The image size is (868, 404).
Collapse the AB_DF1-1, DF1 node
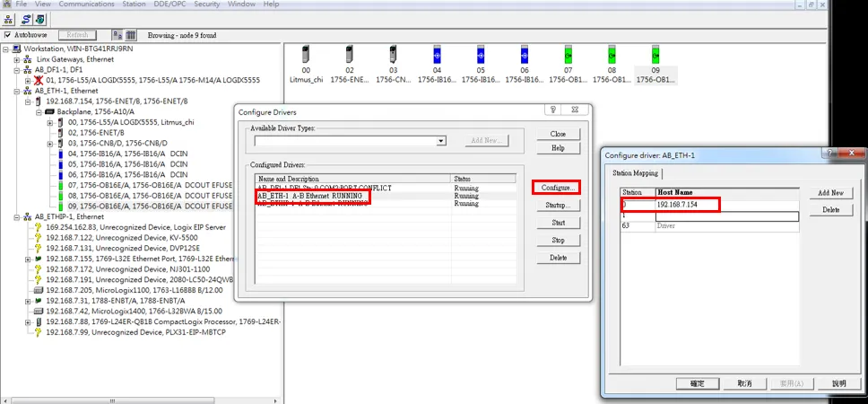click(x=17, y=70)
